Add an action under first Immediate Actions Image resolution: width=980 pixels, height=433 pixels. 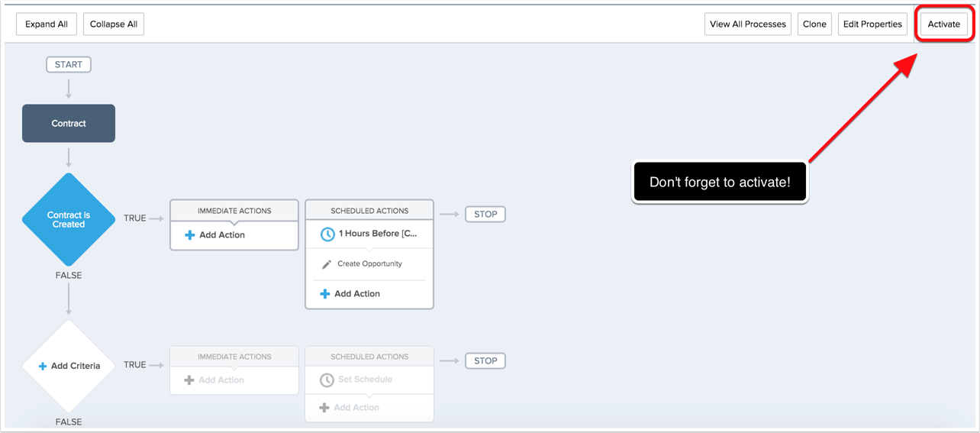[x=222, y=235]
